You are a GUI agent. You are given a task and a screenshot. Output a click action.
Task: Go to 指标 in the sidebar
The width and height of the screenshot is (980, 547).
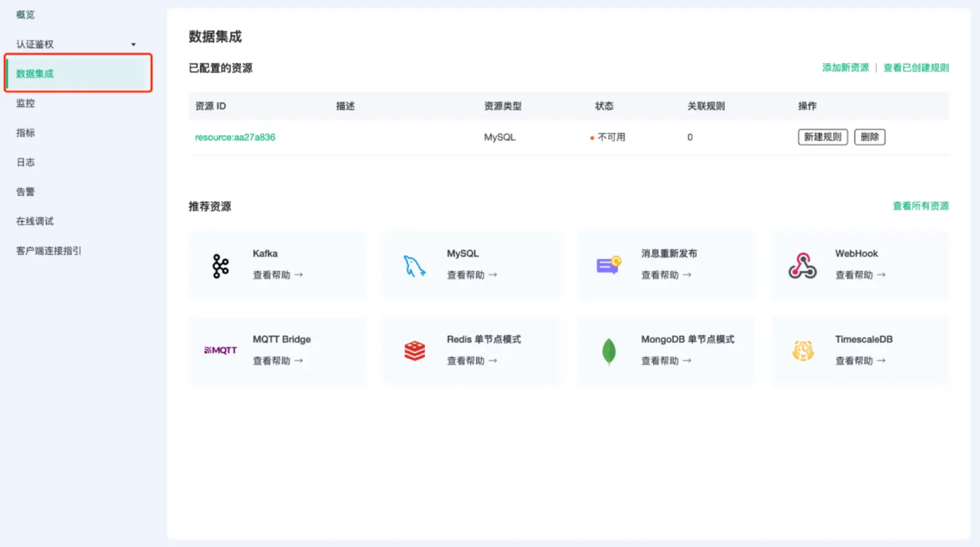click(x=26, y=133)
